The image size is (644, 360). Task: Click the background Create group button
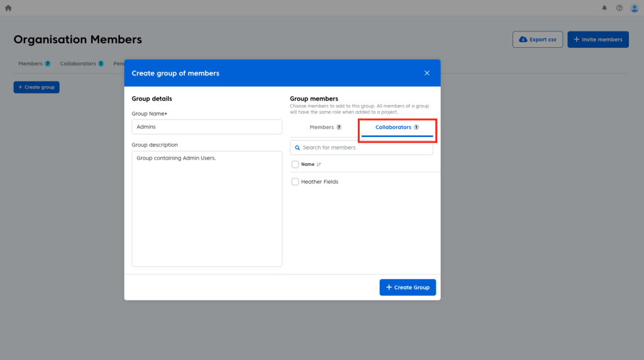click(36, 87)
